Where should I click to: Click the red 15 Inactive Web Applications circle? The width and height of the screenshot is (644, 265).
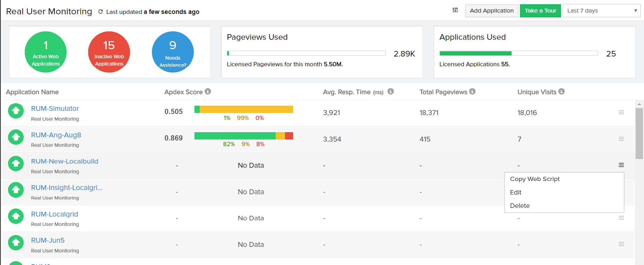pos(109,52)
